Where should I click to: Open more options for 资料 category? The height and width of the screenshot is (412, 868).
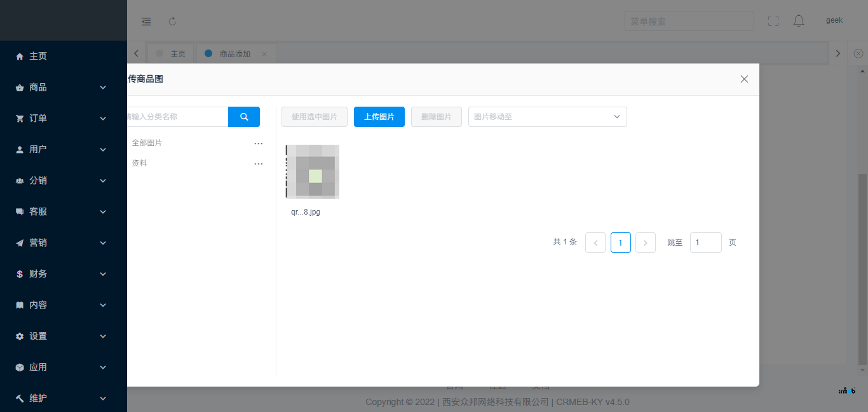tap(259, 164)
